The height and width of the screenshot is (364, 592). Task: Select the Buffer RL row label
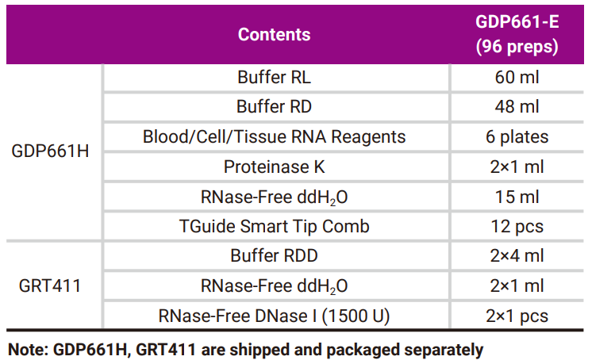(x=275, y=79)
